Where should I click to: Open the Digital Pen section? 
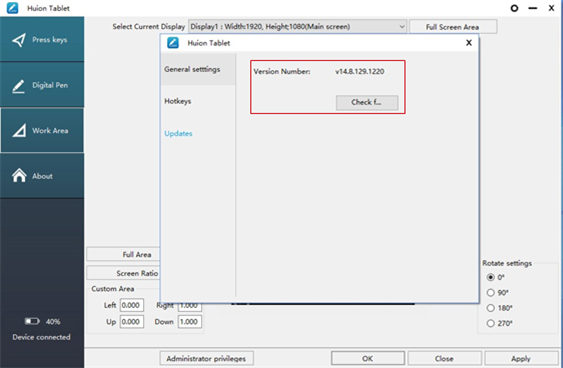tap(42, 85)
